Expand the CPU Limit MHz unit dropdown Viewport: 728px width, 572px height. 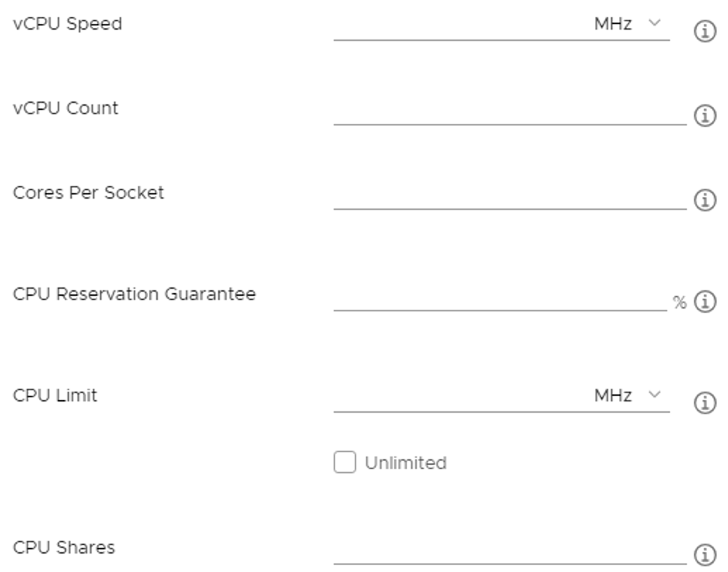628,396
